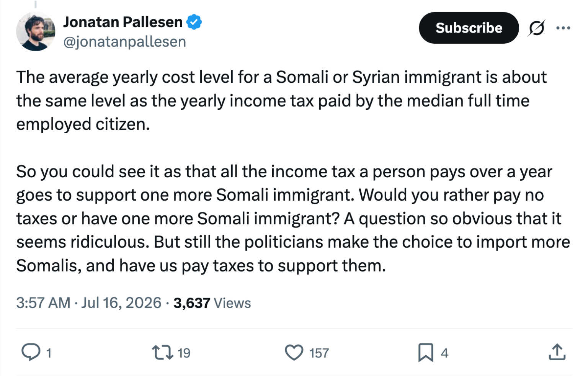The image size is (588, 376).
Task: Click the reply count 1
Action: click(49, 353)
